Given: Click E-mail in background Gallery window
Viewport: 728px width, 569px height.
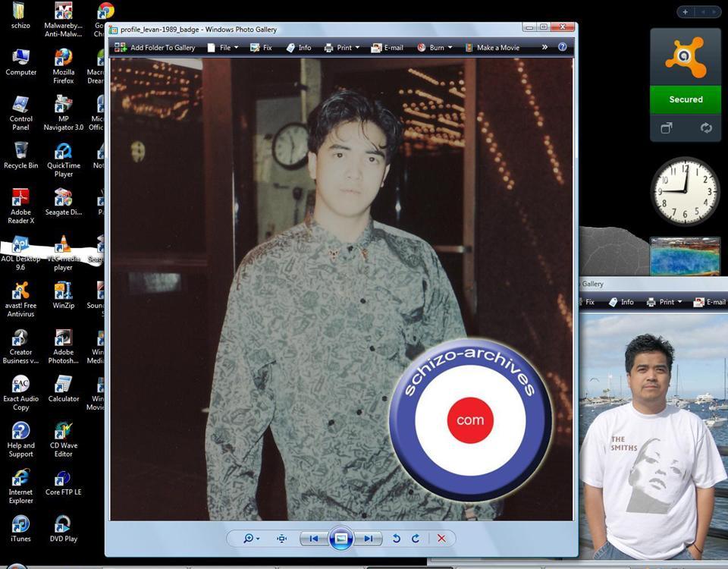Looking at the screenshot, I should 710,302.
